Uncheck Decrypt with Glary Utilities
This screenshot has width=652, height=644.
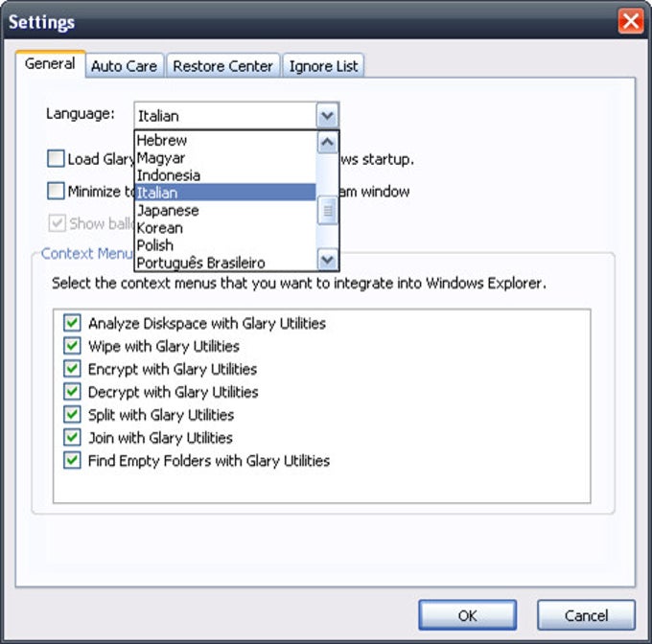tap(72, 391)
